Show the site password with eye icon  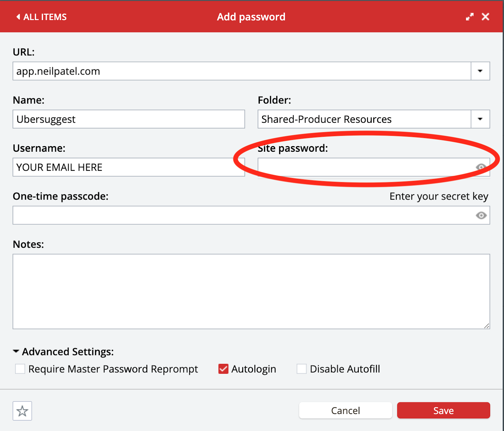[x=481, y=167]
